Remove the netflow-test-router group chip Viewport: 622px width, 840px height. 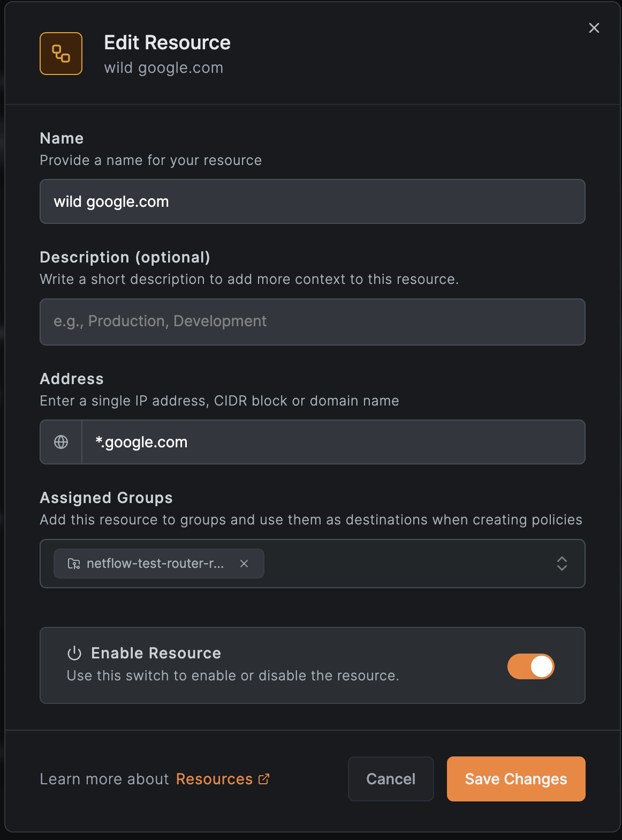click(x=244, y=564)
